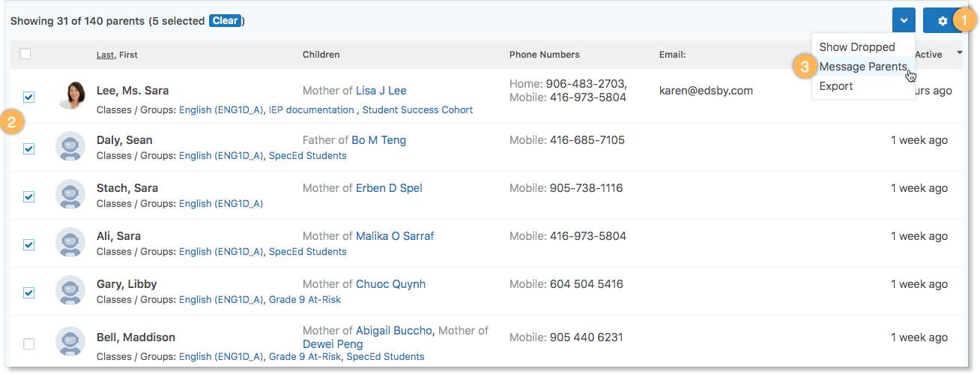Open the blue chevron dropdown button

click(x=904, y=21)
